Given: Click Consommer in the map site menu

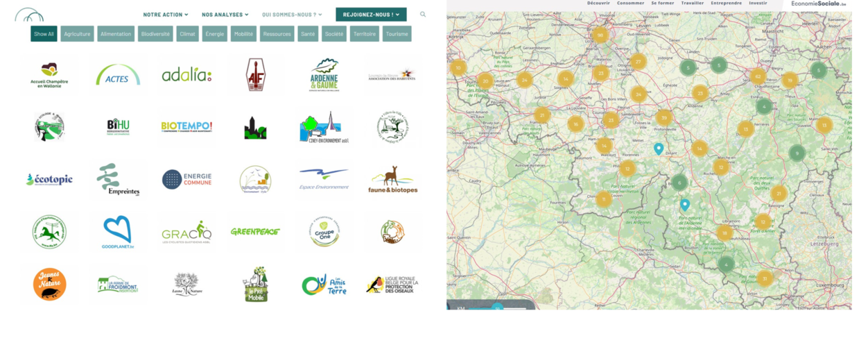Looking at the screenshot, I should coord(631,3).
